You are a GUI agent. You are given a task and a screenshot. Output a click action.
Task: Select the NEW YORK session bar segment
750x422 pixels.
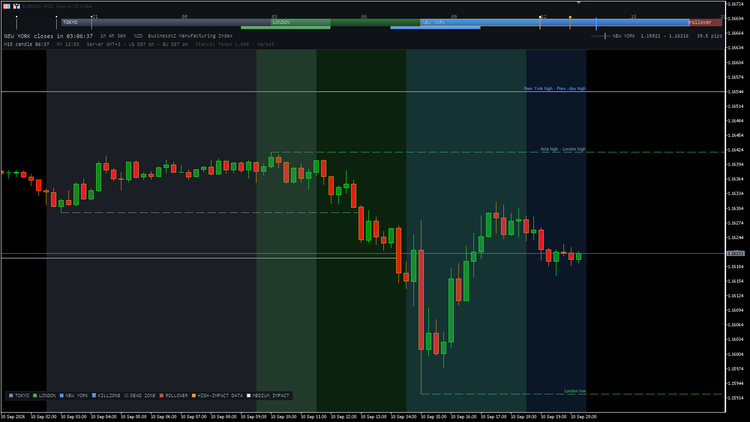tap(555, 22)
